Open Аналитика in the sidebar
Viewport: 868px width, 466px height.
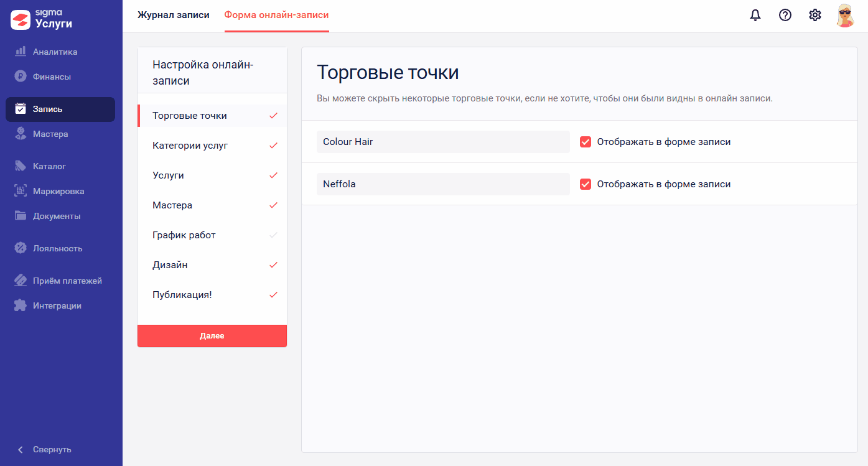(60, 52)
